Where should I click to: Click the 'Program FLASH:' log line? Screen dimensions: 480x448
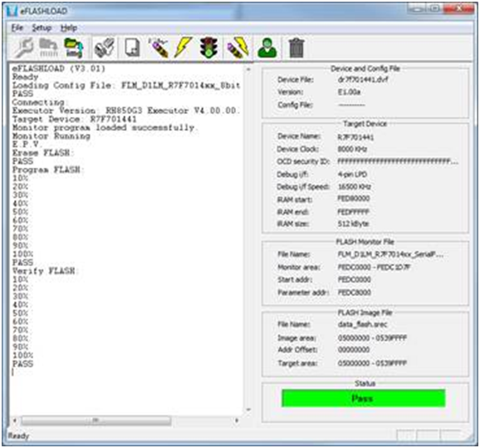coord(48,170)
